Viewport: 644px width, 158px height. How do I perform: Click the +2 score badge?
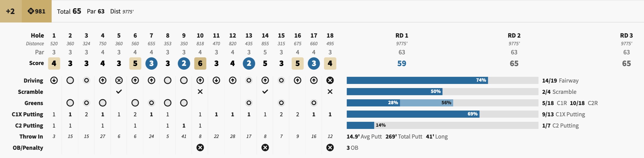(11, 11)
